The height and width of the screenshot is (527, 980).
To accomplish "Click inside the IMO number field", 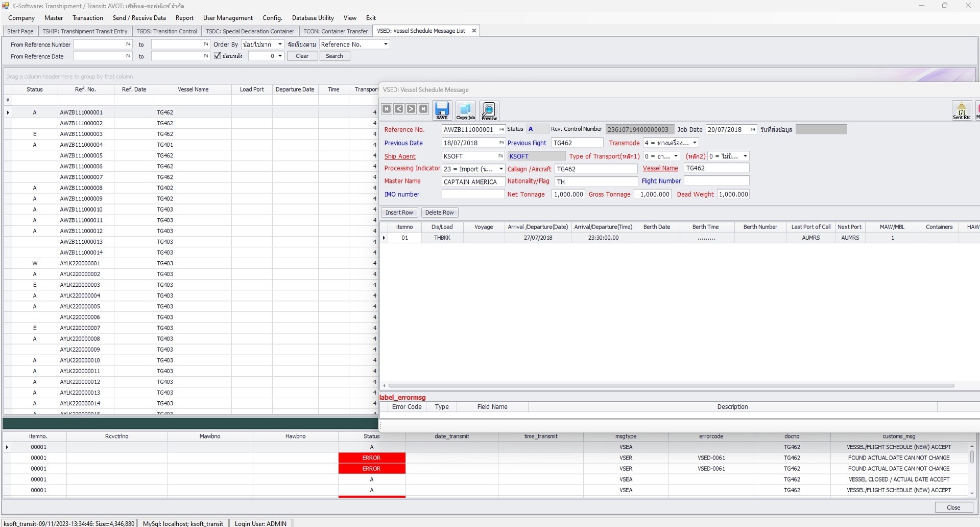I will [472, 194].
